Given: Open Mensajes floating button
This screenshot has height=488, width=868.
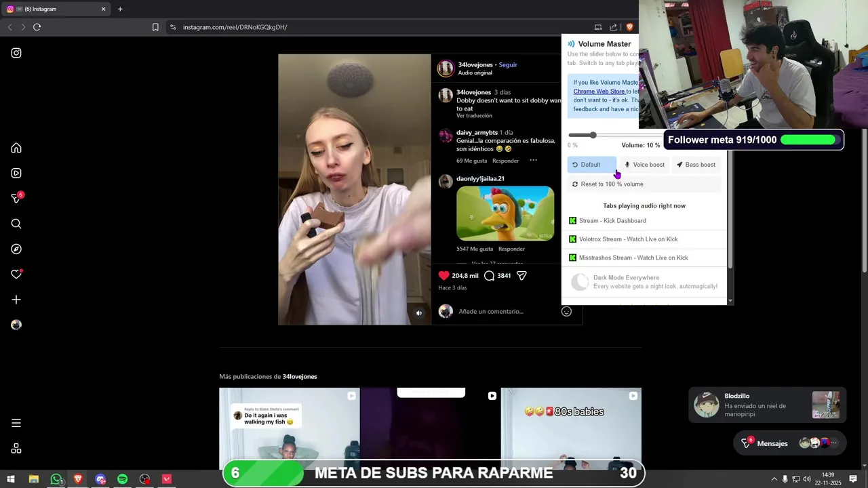Looking at the screenshot, I should 790,443.
